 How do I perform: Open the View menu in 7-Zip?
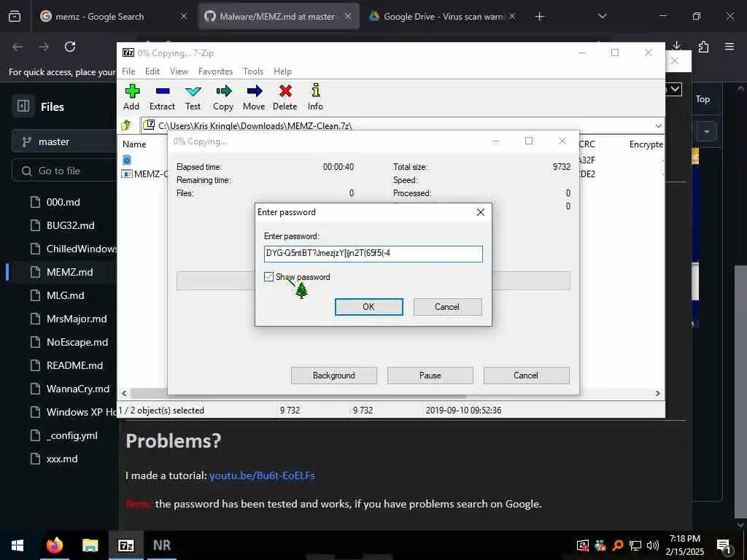tap(179, 71)
